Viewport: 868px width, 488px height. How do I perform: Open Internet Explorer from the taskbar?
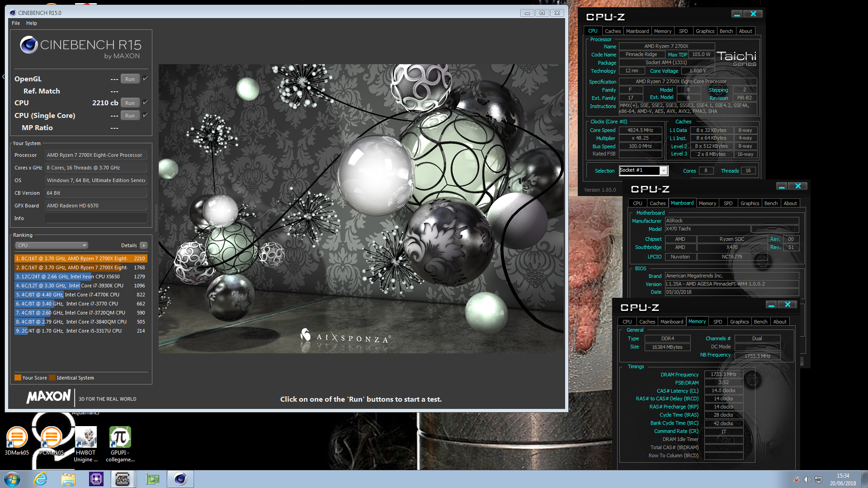pyautogui.click(x=41, y=479)
